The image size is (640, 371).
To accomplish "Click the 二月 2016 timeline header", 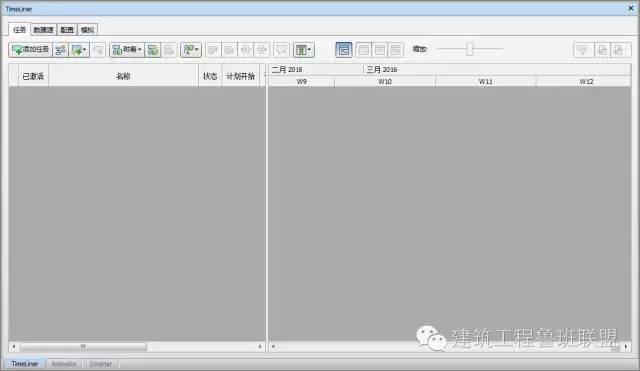I will (x=316, y=69).
